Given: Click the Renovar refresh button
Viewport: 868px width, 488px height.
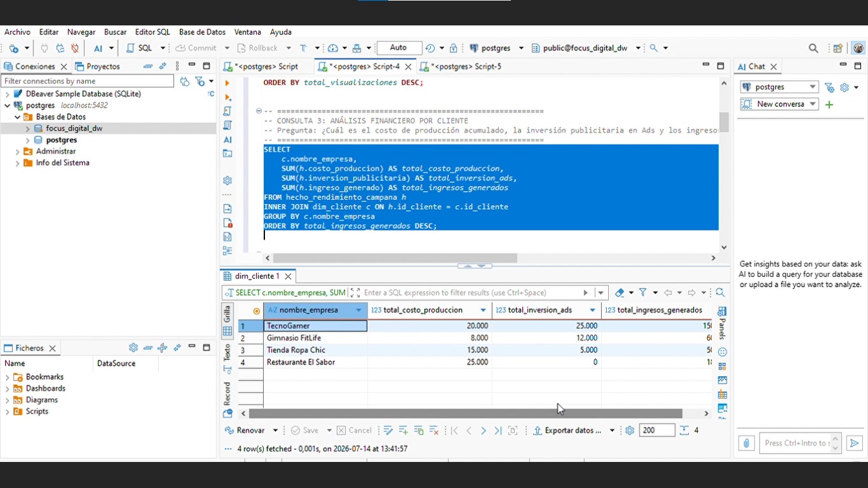Looking at the screenshot, I should 245,430.
